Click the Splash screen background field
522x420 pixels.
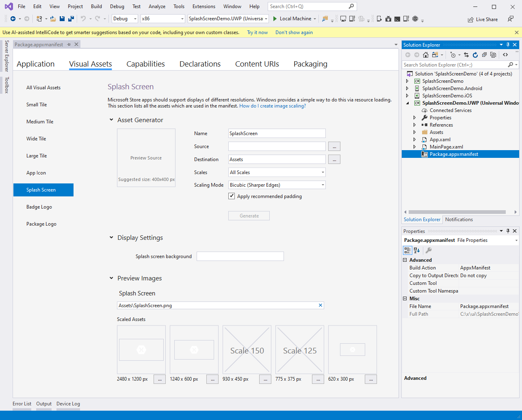(240, 256)
